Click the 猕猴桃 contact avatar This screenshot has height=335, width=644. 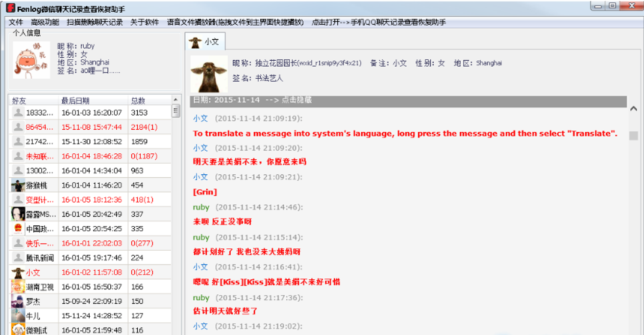pos(18,185)
